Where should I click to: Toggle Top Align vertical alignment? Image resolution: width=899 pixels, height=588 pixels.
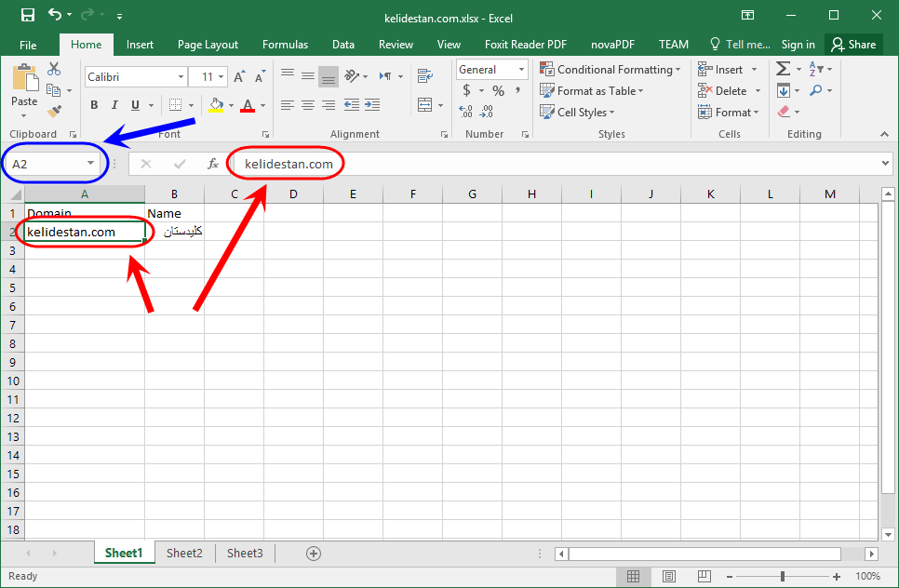pyautogui.click(x=288, y=75)
